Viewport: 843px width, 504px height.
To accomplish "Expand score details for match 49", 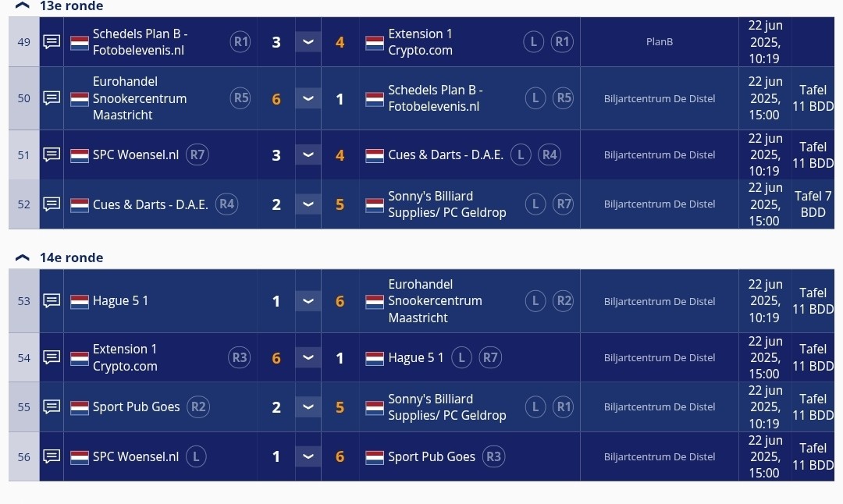I will tap(308, 42).
